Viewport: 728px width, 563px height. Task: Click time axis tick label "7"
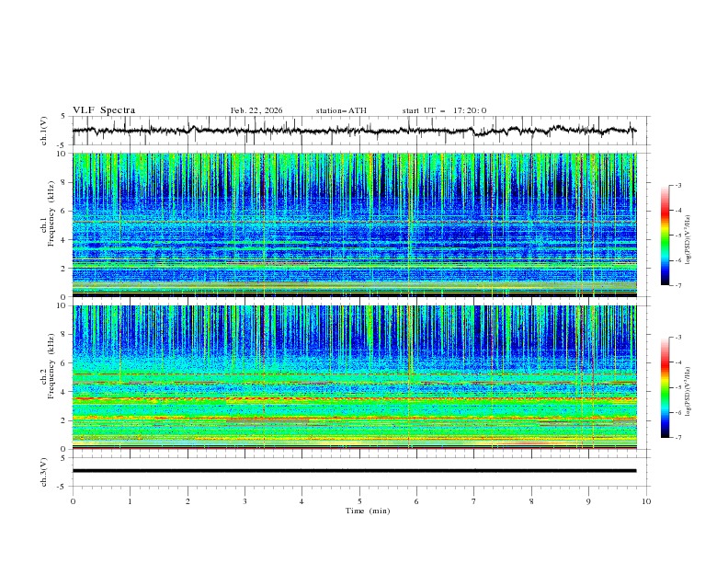pyautogui.click(x=474, y=501)
